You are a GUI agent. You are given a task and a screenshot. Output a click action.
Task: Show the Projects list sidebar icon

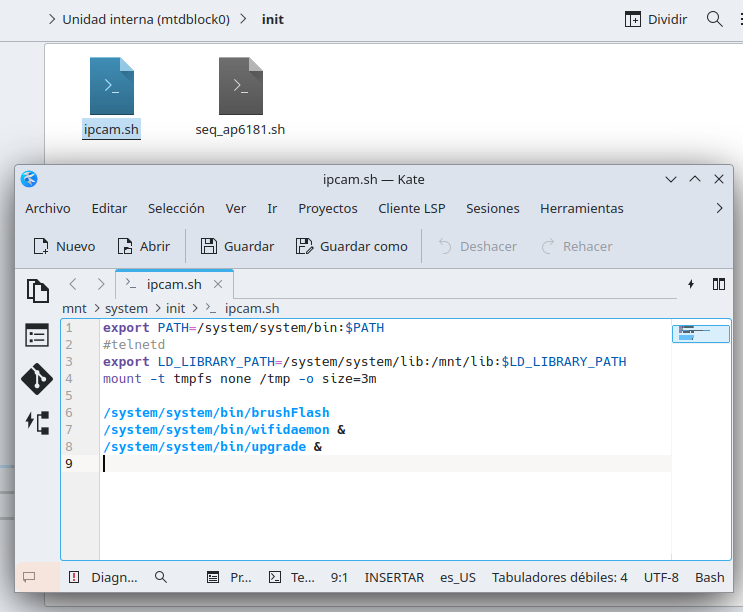37,335
